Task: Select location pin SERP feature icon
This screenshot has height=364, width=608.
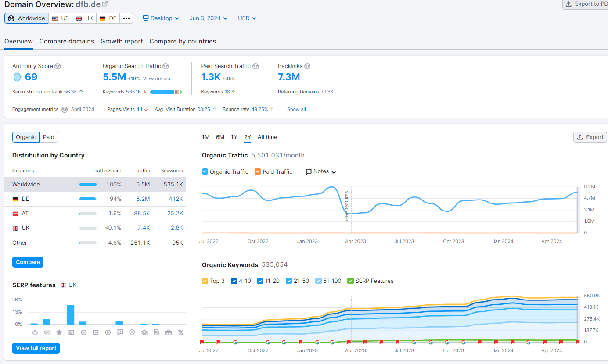Action: pos(132,332)
